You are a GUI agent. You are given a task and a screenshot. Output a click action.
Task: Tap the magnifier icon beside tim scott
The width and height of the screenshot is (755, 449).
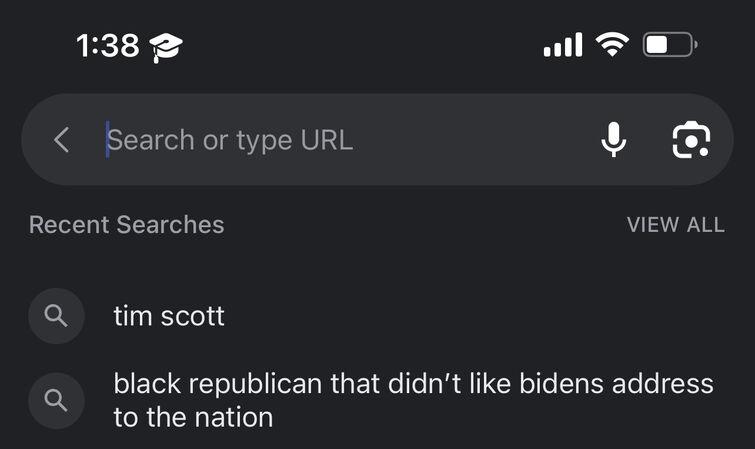(56, 316)
